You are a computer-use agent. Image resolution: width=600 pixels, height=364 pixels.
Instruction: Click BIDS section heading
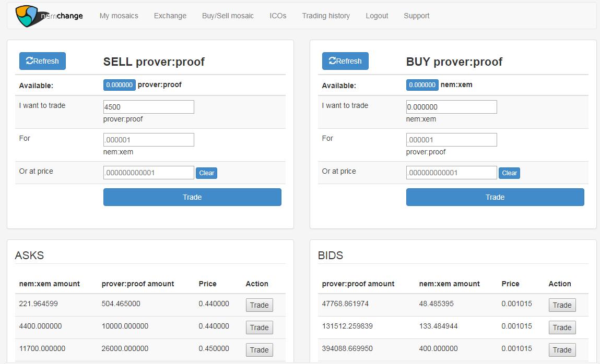(x=330, y=255)
